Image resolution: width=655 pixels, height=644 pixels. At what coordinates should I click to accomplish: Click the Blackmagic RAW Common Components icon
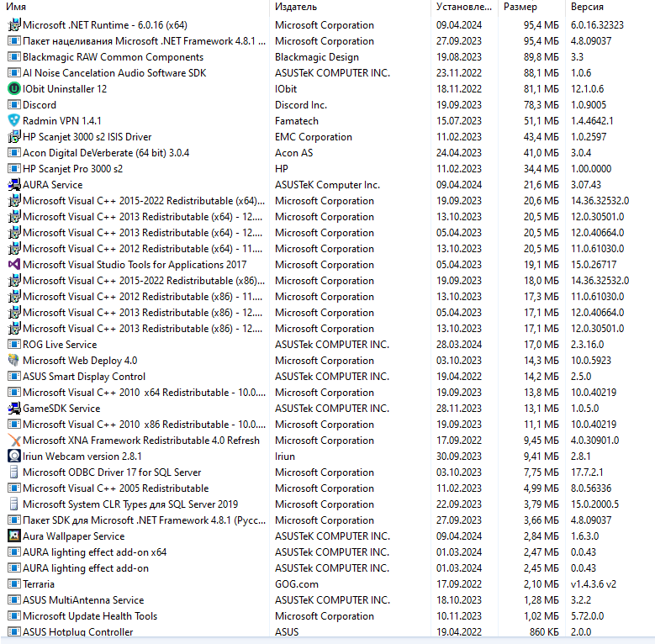pos(13,57)
